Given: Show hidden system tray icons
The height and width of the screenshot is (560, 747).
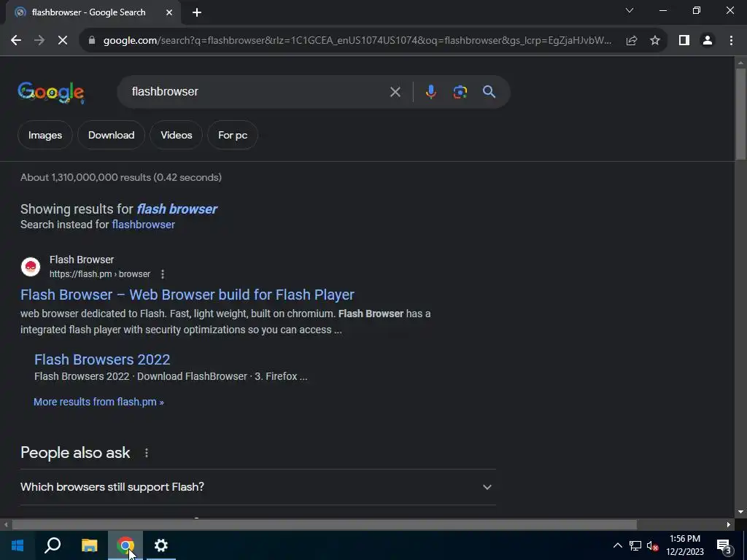Looking at the screenshot, I should (x=617, y=545).
